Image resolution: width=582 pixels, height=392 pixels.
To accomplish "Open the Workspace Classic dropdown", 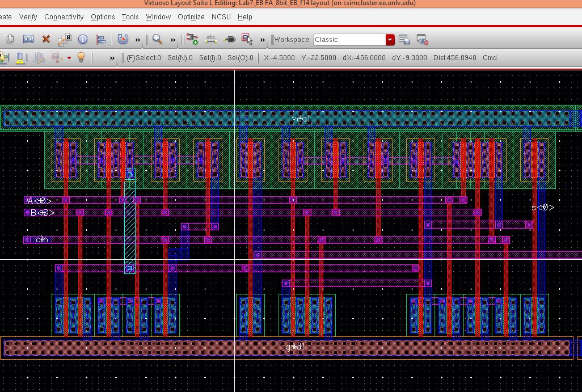I will coord(390,39).
